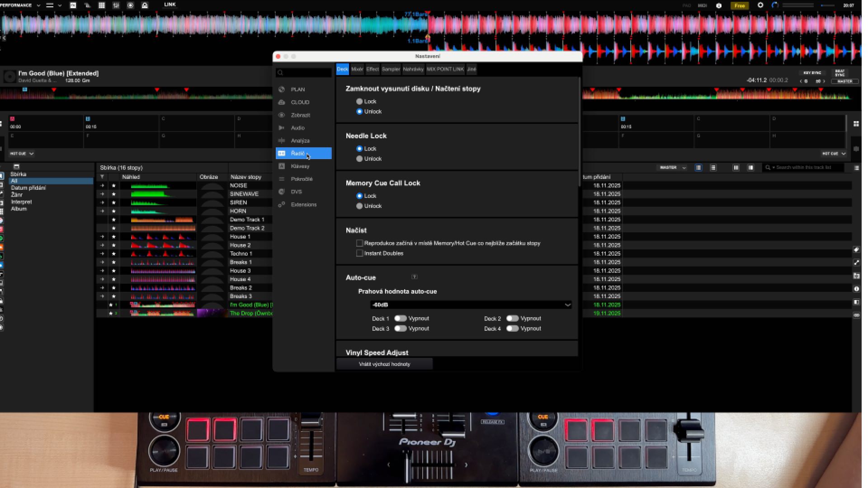Image resolution: width=868 pixels, height=488 pixels.
Task: Click the grid view icon in top toolbar
Action: pyautogui.click(x=102, y=5)
